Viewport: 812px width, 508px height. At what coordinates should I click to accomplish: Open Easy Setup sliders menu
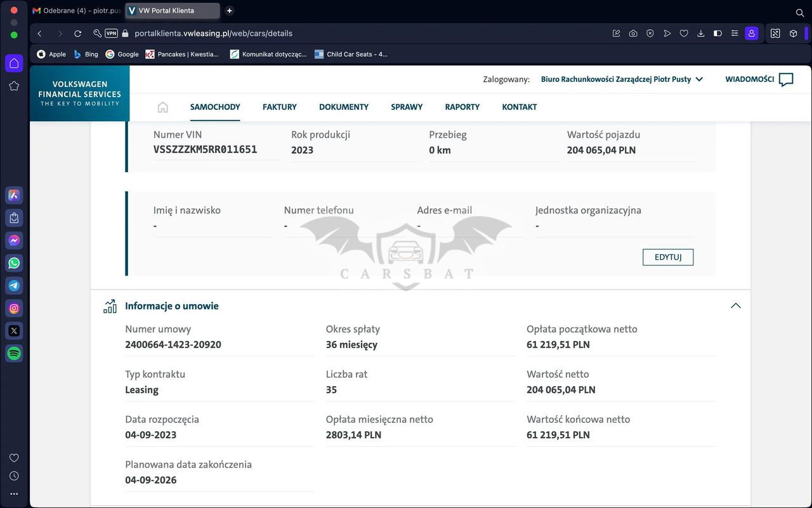(735, 34)
